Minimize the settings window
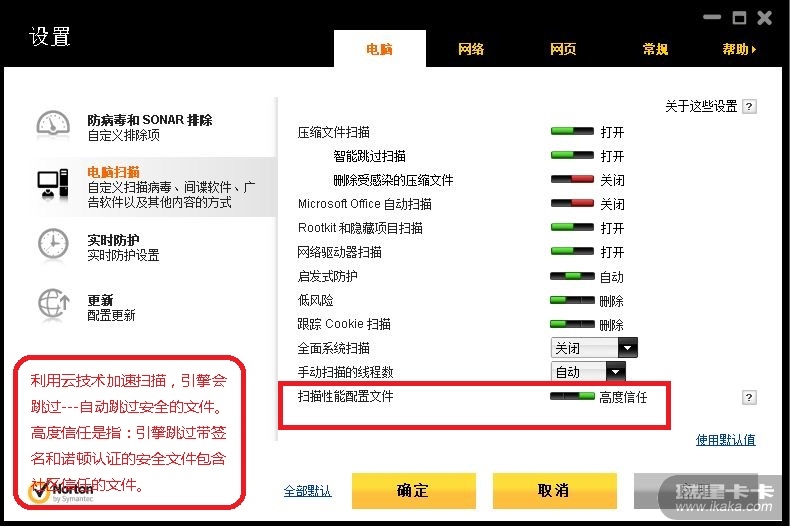 (x=712, y=18)
